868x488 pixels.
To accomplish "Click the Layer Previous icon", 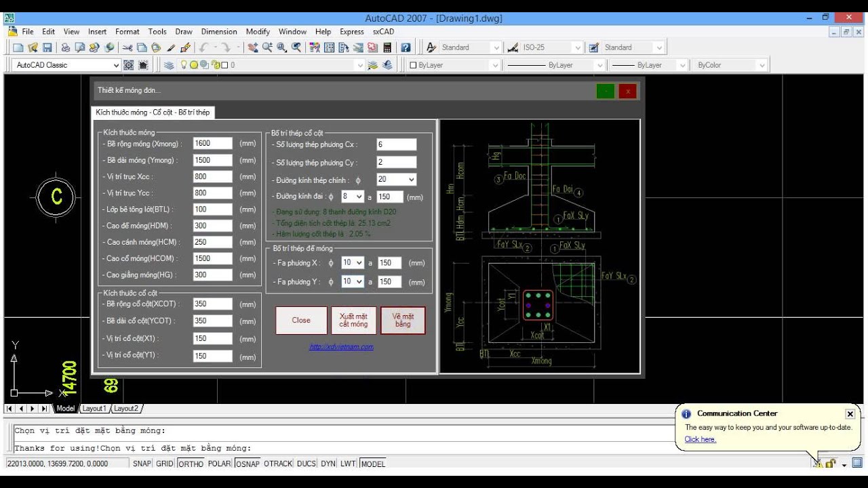I will pos(387,65).
